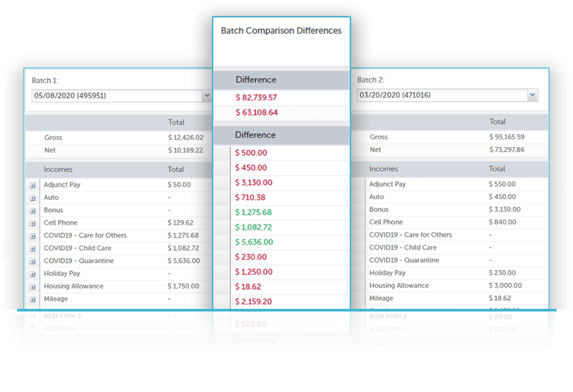Click the Incomes header in Batch 2
573x392 pixels.
(x=384, y=169)
